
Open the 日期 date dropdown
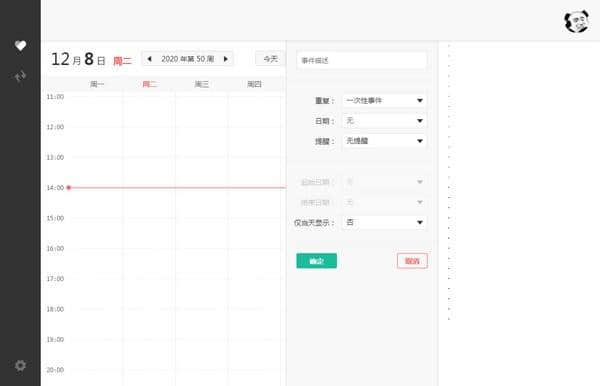(385, 121)
